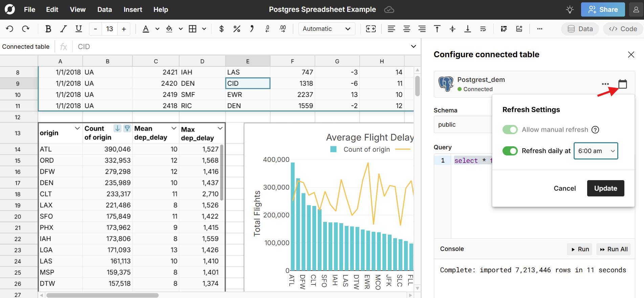Viewport: 644px width, 298px height.
Task: Open the fill color bucket picker
Action: coord(169,29)
